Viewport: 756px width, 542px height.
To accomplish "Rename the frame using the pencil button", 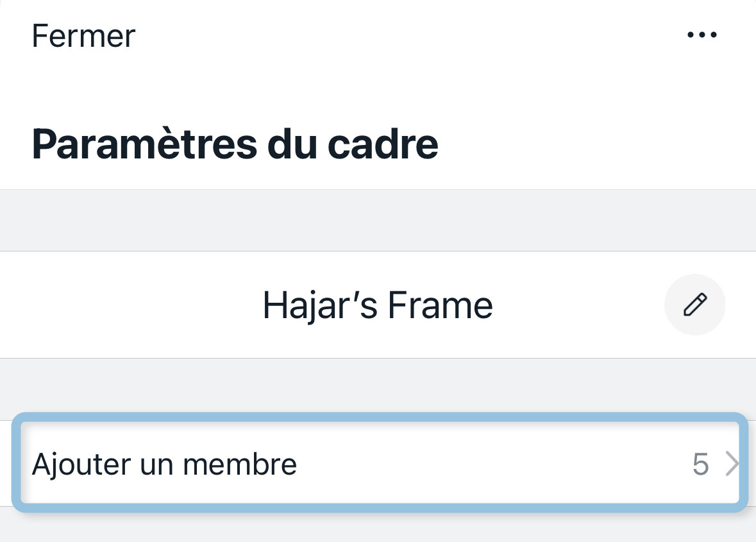I will [x=695, y=305].
